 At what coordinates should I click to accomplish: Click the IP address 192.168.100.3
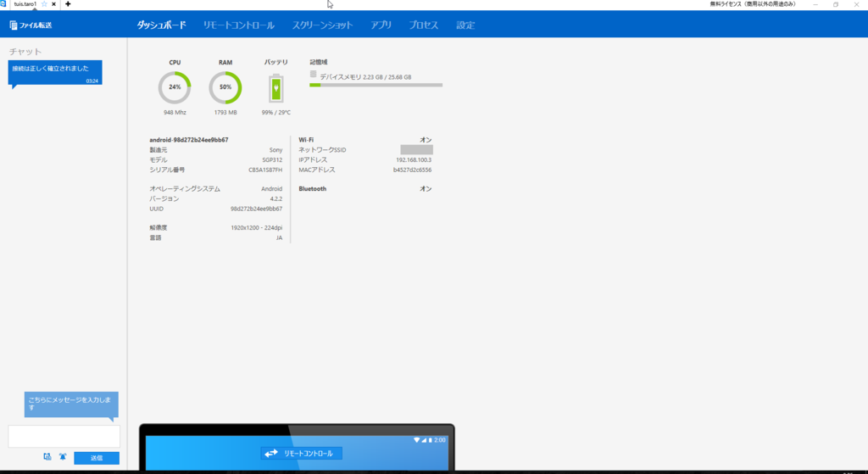(414, 160)
